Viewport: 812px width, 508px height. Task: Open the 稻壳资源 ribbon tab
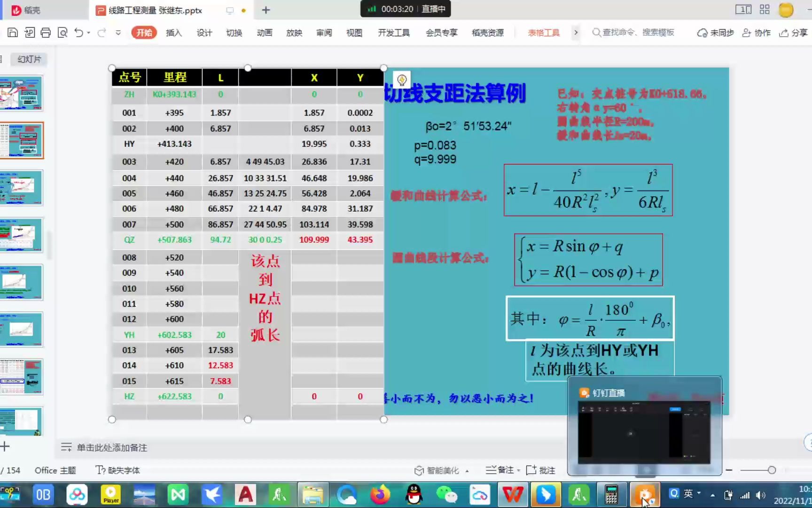(x=488, y=32)
